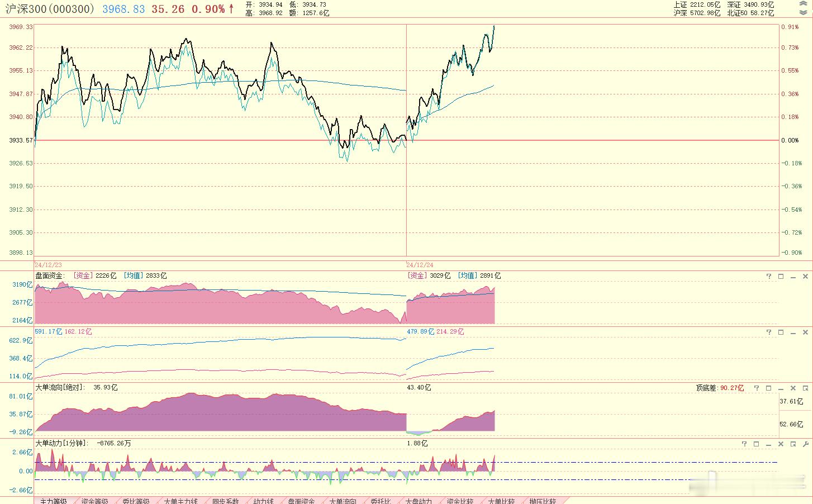Close the 591.17亿 line panel
This screenshot has height=504, width=813.
pos(805,332)
